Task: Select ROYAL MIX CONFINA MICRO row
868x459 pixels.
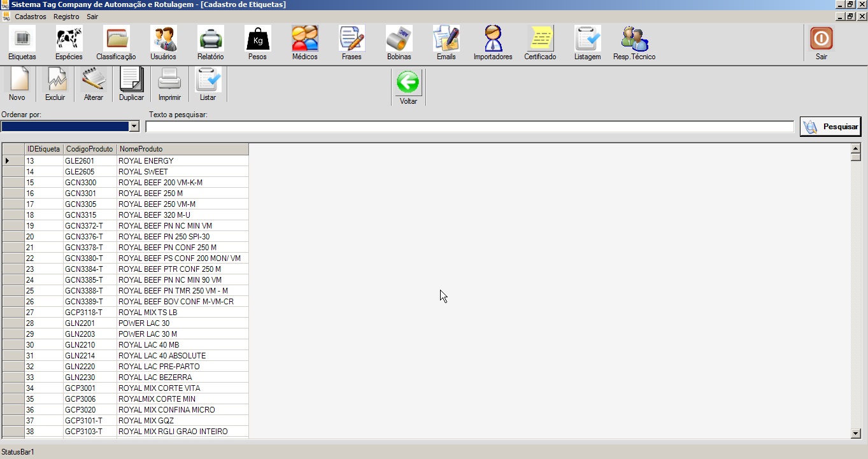Action: point(125,410)
